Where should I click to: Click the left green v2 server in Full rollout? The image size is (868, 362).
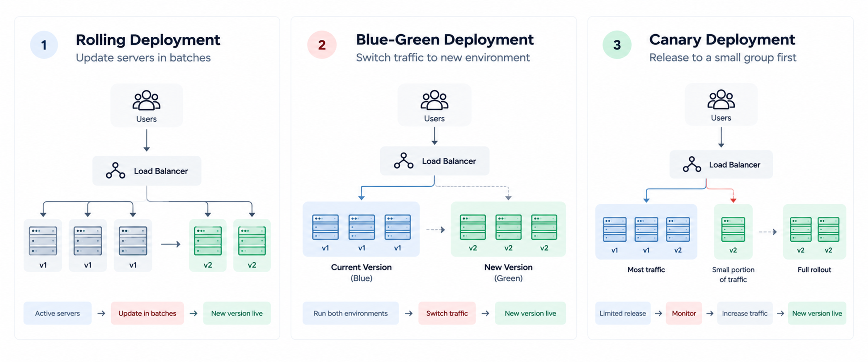click(x=801, y=229)
